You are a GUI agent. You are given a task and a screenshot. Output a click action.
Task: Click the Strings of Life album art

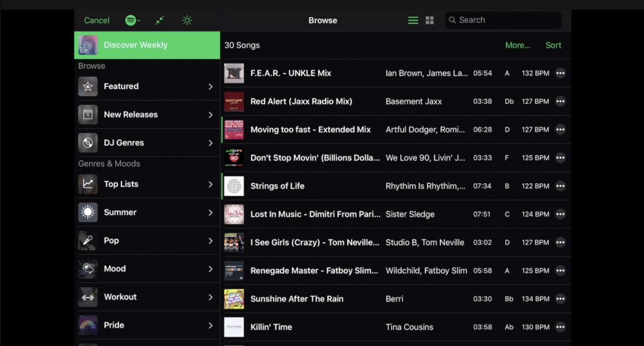[x=234, y=186]
